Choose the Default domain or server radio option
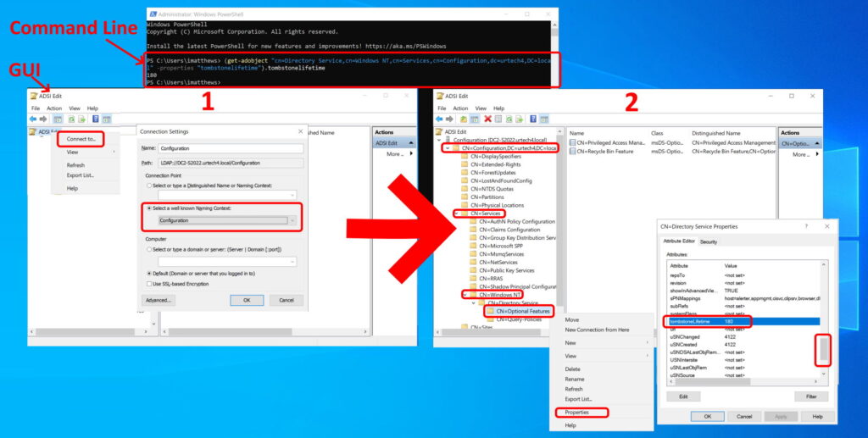This screenshot has width=868, height=438. [x=148, y=273]
